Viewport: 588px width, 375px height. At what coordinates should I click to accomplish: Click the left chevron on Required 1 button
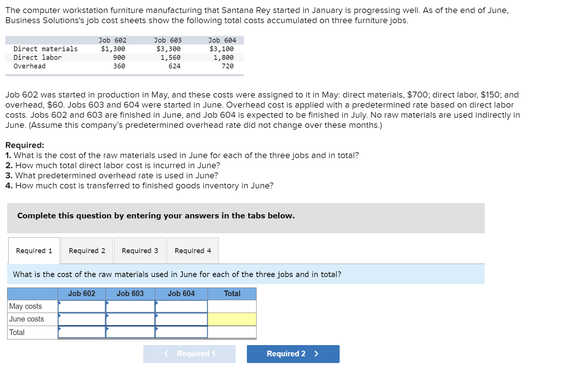point(166,354)
